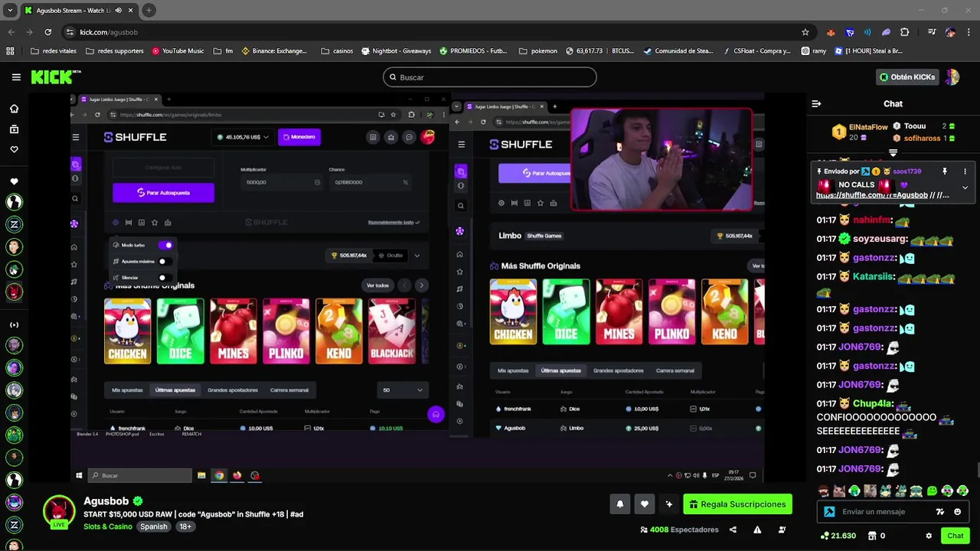The height and width of the screenshot is (551, 980).
Task: Go to Kick home via sidebar house icon
Action: pos(14,109)
